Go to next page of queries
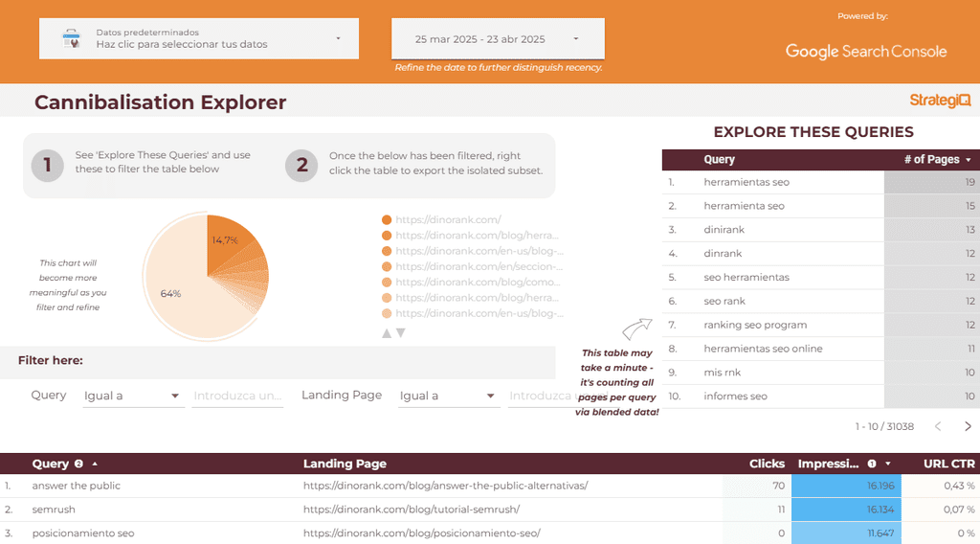This screenshot has width=980, height=544. pyautogui.click(x=968, y=426)
